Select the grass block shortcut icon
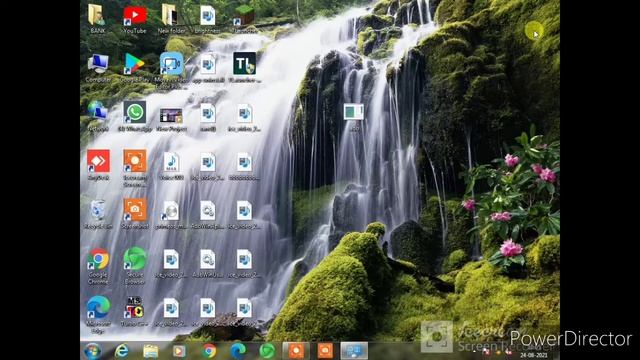 244,19
